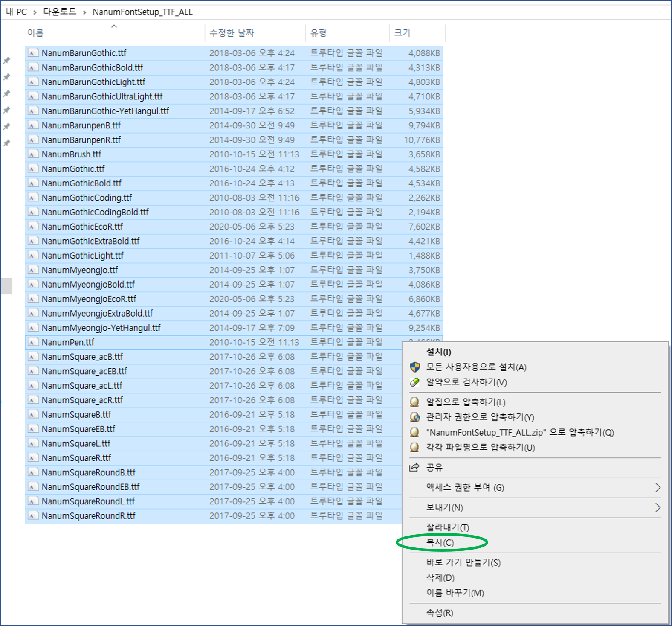Open 속성(R) properties entry
Viewport: 672px width, 626px height.
(440, 613)
